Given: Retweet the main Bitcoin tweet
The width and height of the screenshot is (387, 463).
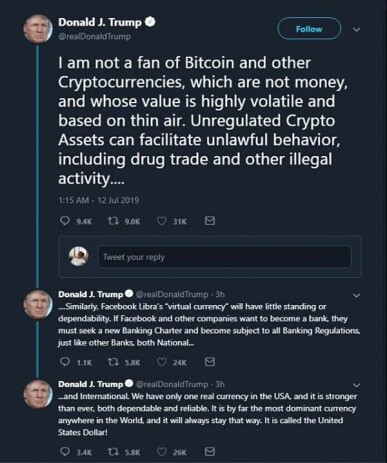Looking at the screenshot, I should [x=113, y=221].
